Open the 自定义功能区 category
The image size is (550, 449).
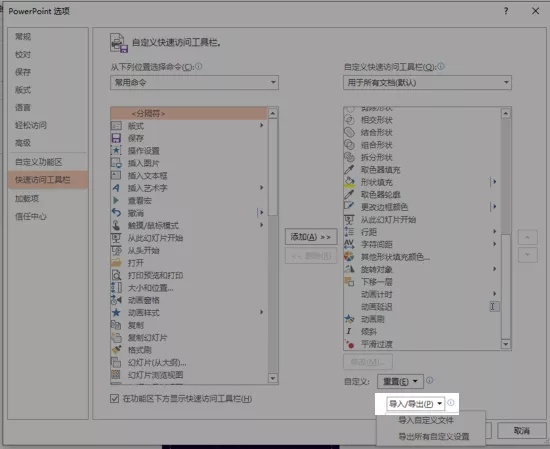point(39,162)
